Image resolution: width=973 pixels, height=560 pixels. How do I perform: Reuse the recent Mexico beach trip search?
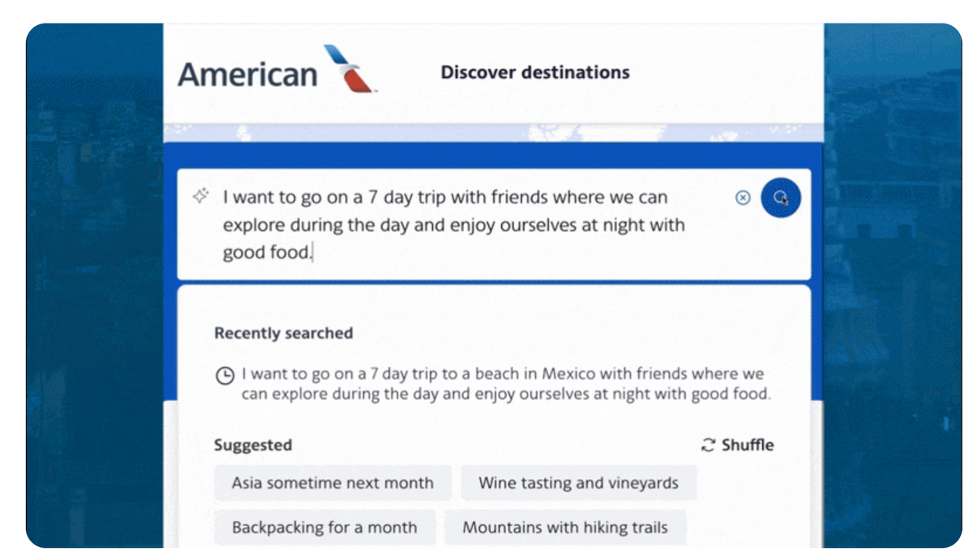(504, 384)
